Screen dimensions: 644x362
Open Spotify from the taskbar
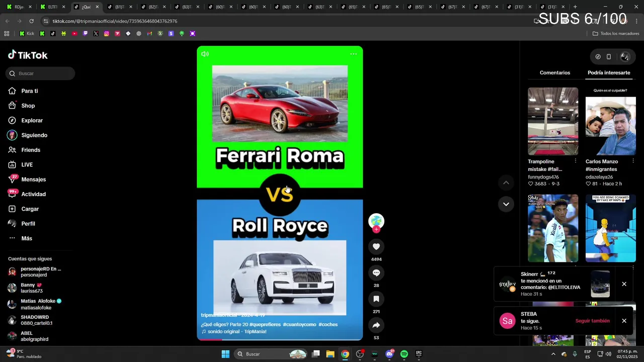[404, 354]
